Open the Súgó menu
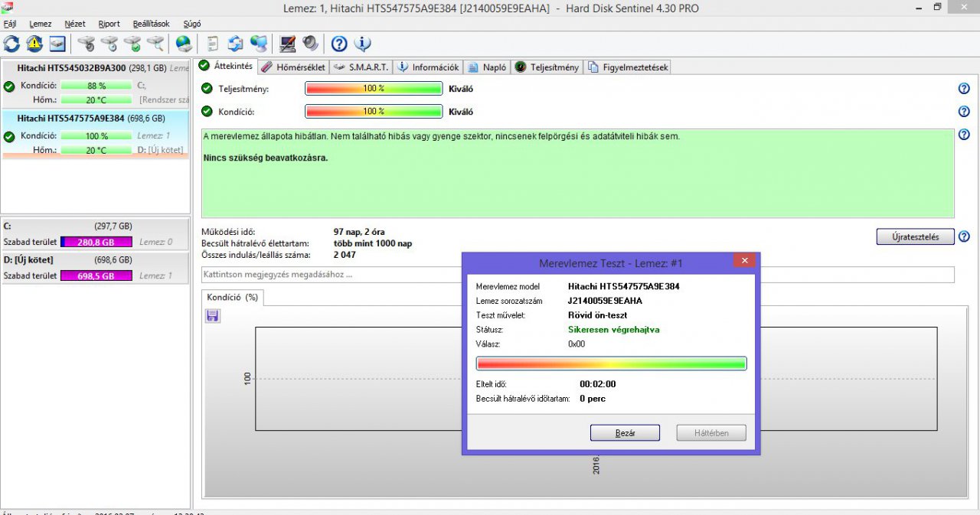The height and width of the screenshot is (515, 980). click(x=191, y=24)
